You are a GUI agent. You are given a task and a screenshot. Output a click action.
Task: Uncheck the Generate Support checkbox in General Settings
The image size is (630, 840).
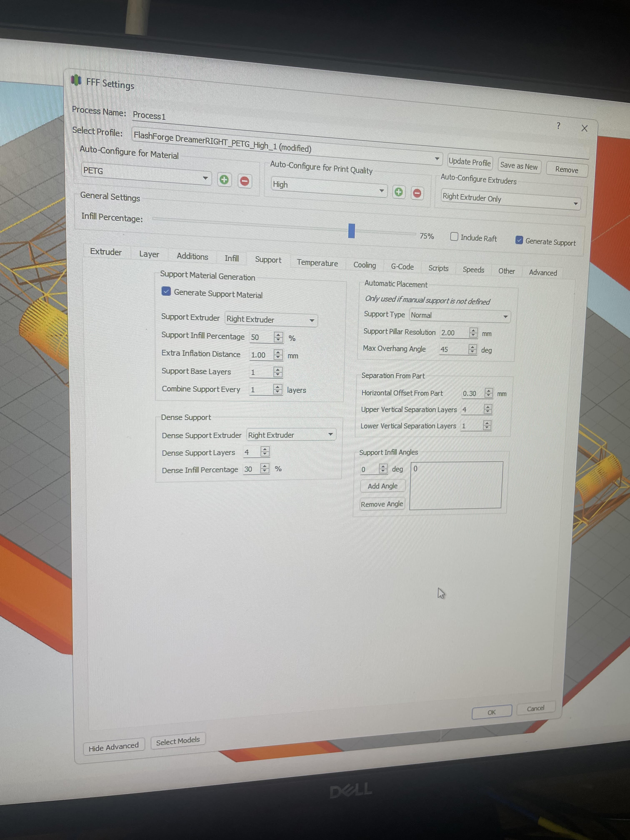(519, 240)
